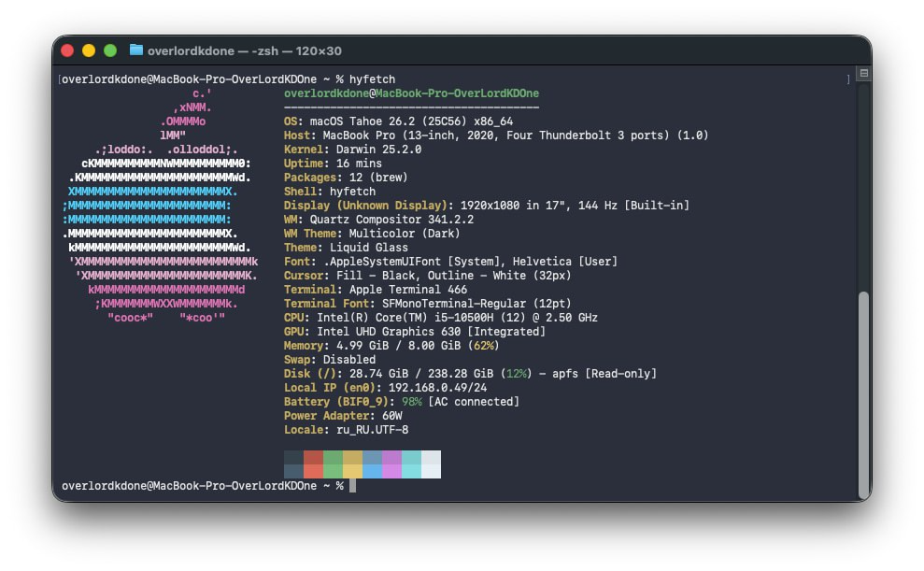Click the cyan swatch in the top palette row
Viewport: 924px width, 571px height.
411,457
